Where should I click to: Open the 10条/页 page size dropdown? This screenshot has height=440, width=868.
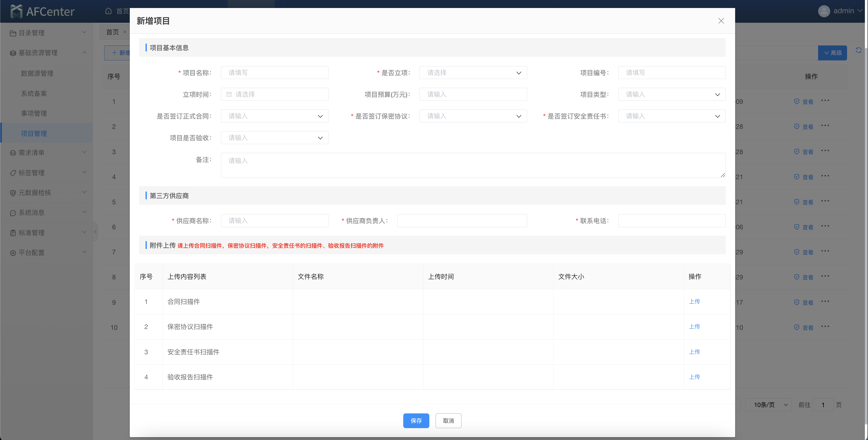(768, 405)
